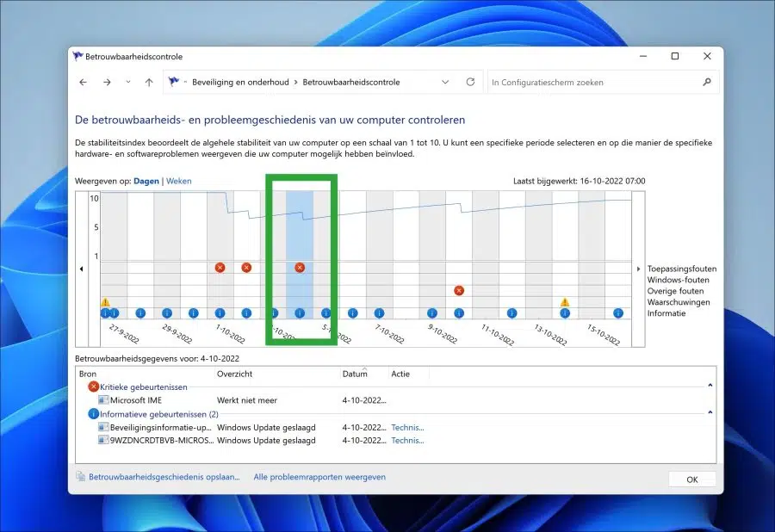The image size is (775, 532).
Task: Click the Informatieve gebeurtenissen (2) group header
Action: point(159,414)
